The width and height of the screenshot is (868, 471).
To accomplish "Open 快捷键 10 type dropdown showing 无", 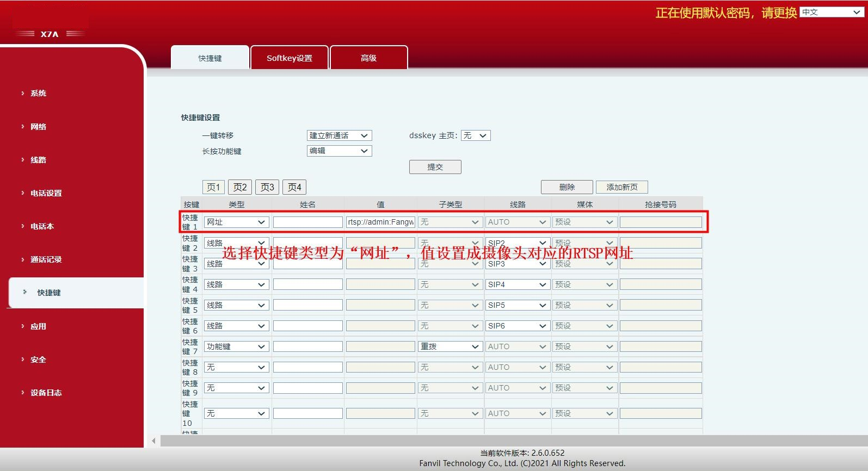I will [x=236, y=413].
